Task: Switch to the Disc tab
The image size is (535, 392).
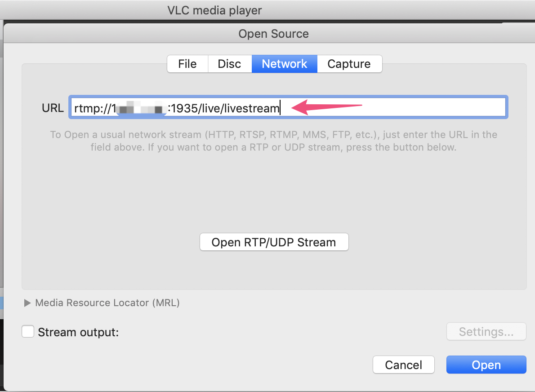Action: pyautogui.click(x=230, y=64)
